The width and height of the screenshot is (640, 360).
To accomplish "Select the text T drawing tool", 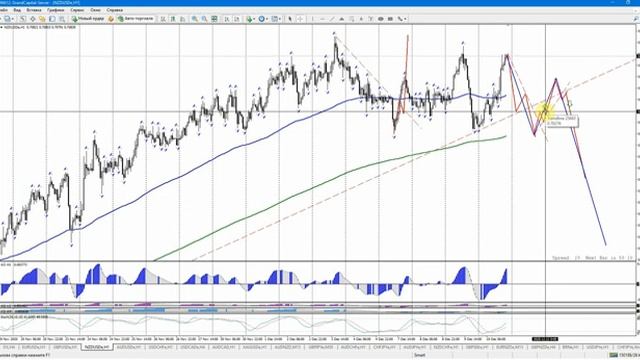I will pyautogui.click(x=370, y=19).
